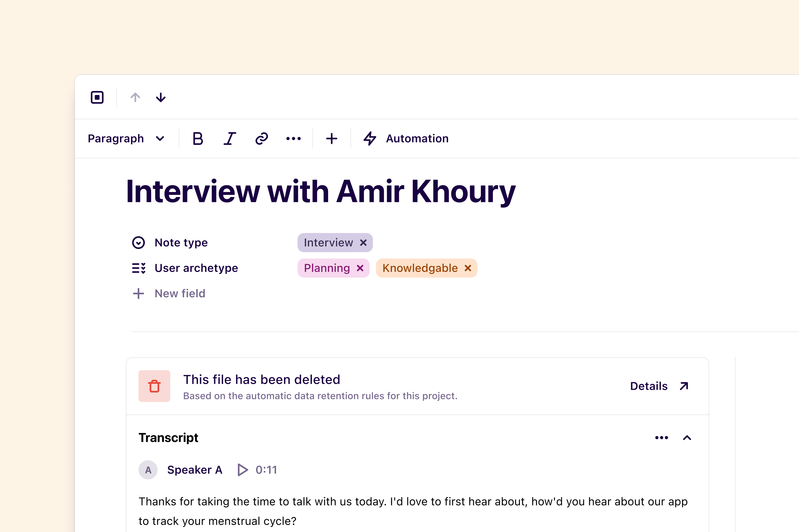Go to previous note with up arrow
The width and height of the screenshot is (799, 532).
(x=135, y=97)
